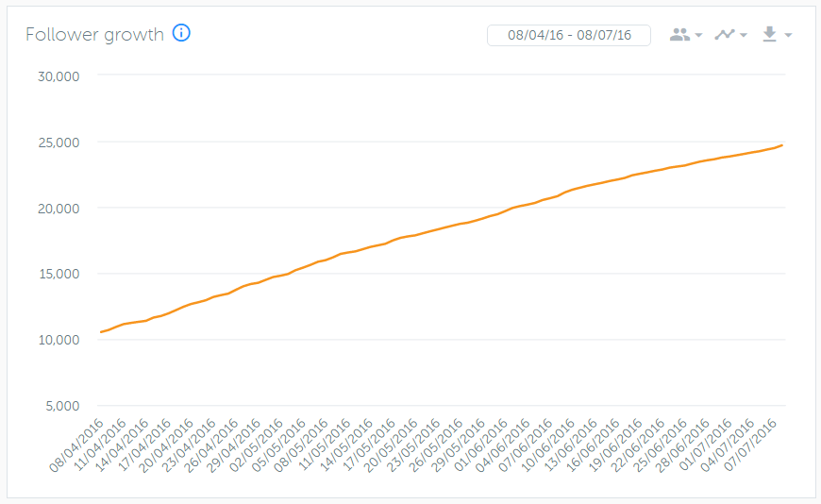This screenshot has width=821, height=504.
Task: Click the 01/06/2016 x-axis date label
Action: point(481,445)
